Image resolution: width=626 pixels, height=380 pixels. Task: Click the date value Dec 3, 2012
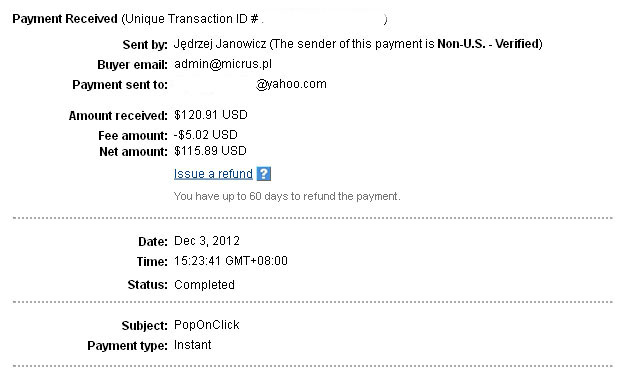[x=207, y=241]
